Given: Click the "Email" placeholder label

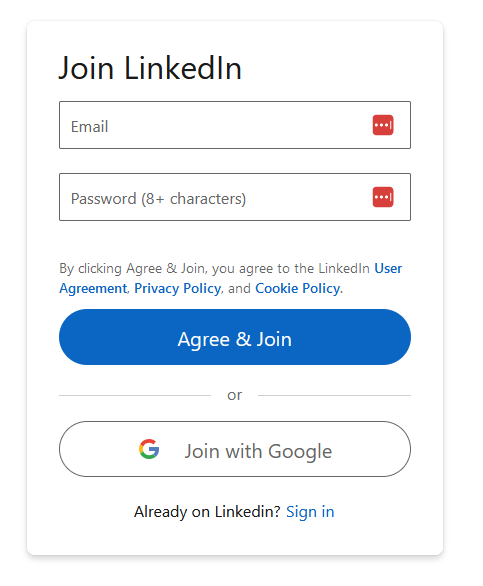Looking at the screenshot, I should 90,127.
